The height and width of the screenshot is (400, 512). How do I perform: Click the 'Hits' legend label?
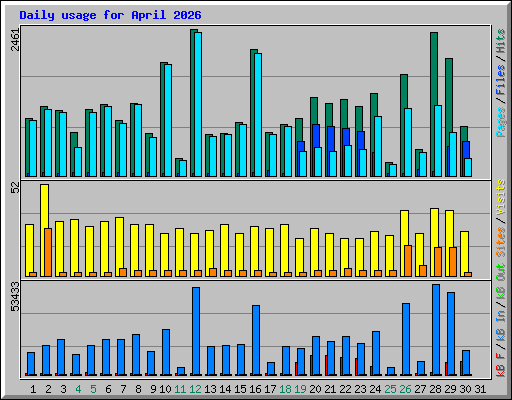[x=501, y=41]
